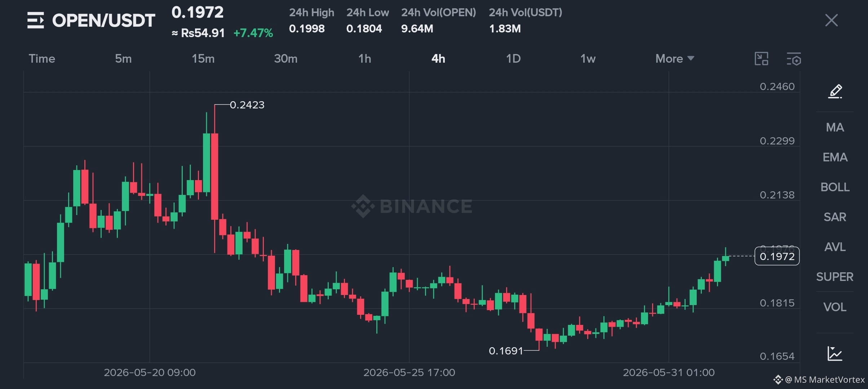Screen dimensions: 868x389
Task: Open chart display settings icon
Action: [x=793, y=59]
